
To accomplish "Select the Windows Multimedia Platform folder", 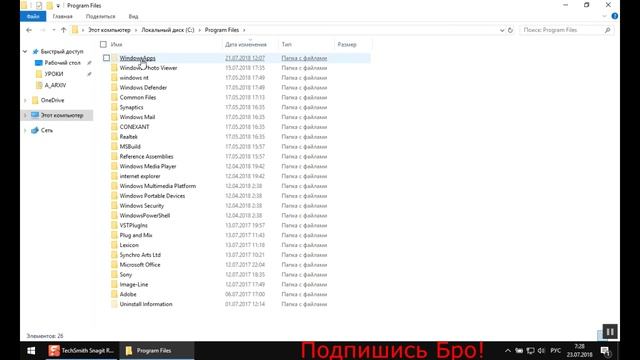I will coord(158,186).
